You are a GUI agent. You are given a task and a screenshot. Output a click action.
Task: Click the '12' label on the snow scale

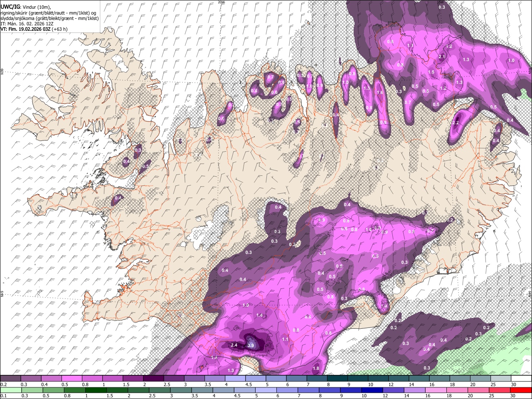(391, 384)
